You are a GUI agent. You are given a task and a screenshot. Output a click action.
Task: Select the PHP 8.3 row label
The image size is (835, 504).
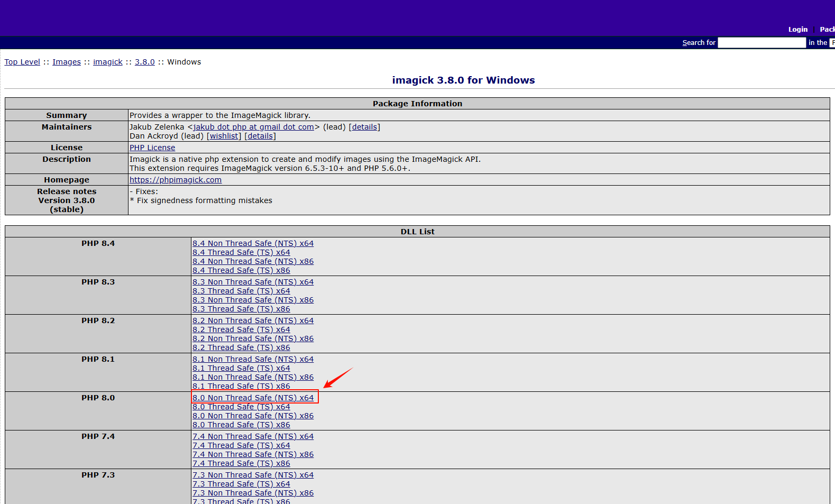click(x=98, y=282)
